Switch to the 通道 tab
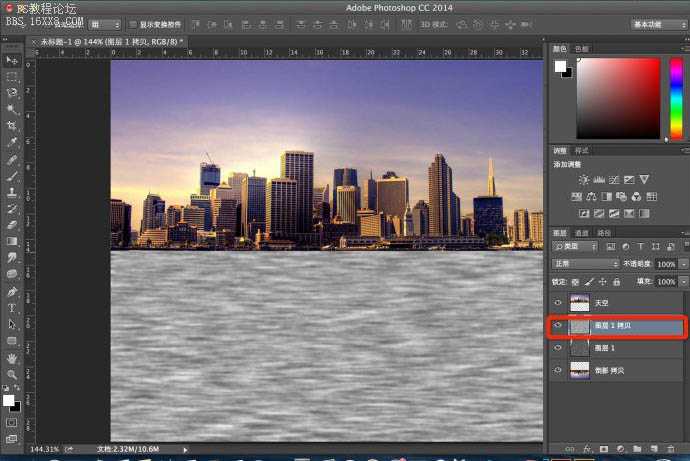Image resolution: width=690 pixels, height=461 pixels. 582,232
